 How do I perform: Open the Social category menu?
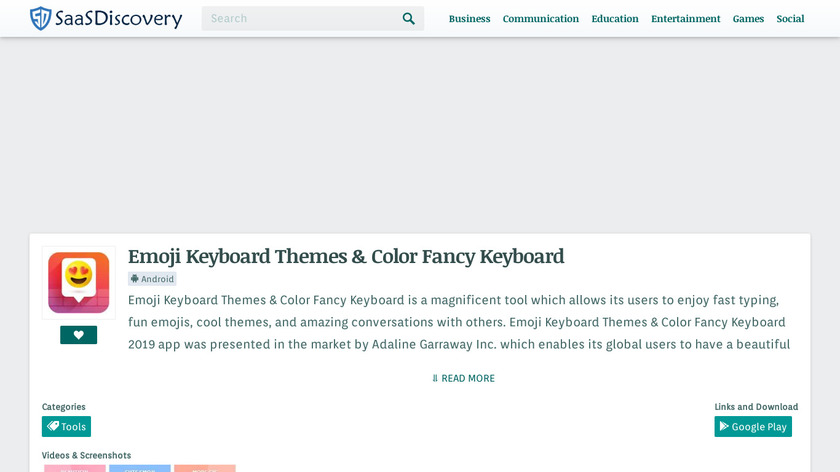(x=790, y=19)
